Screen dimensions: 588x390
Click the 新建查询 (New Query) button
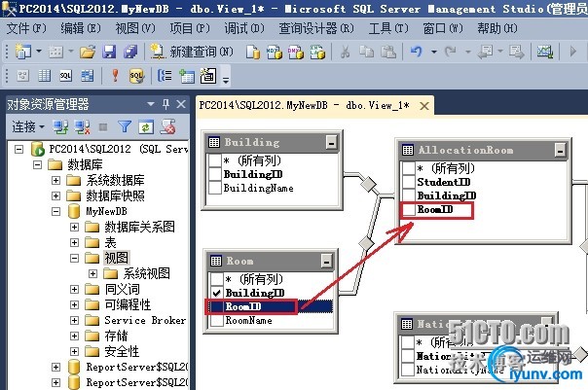tap(191, 52)
